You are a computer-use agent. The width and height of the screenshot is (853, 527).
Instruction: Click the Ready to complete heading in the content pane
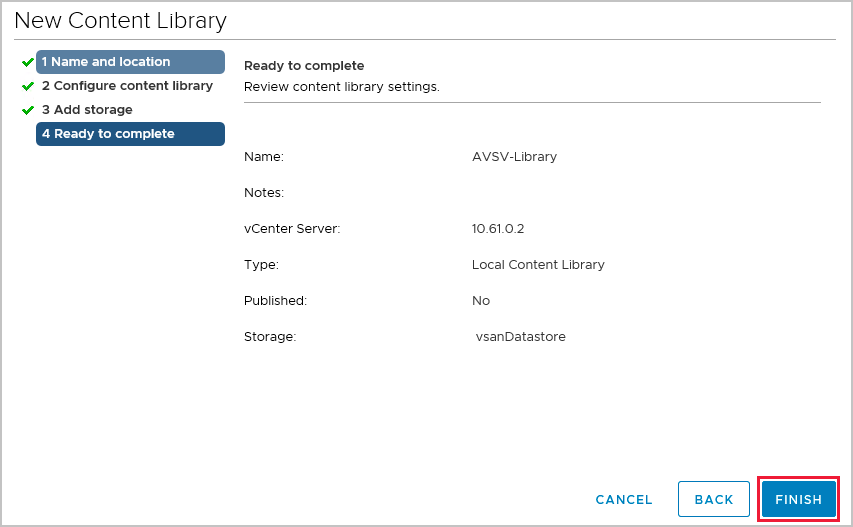[304, 66]
